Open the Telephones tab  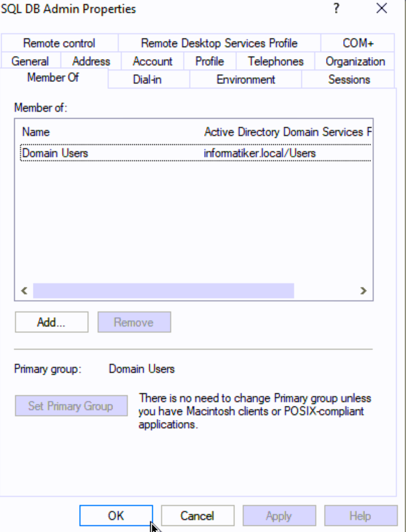pyautogui.click(x=276, y=61)
